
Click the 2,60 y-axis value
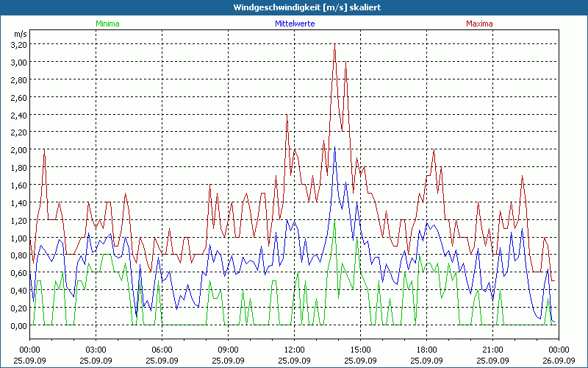pos(19,97)
